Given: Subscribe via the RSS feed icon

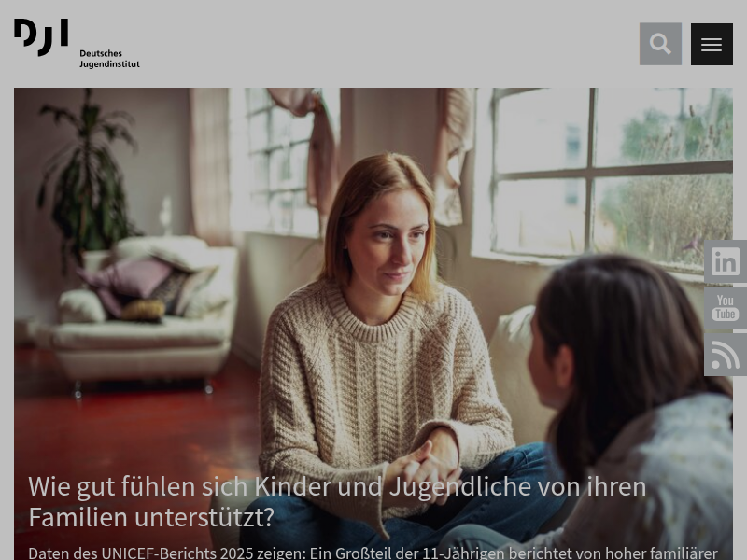Looking at the screenshot, I should [x=726, y=355].
